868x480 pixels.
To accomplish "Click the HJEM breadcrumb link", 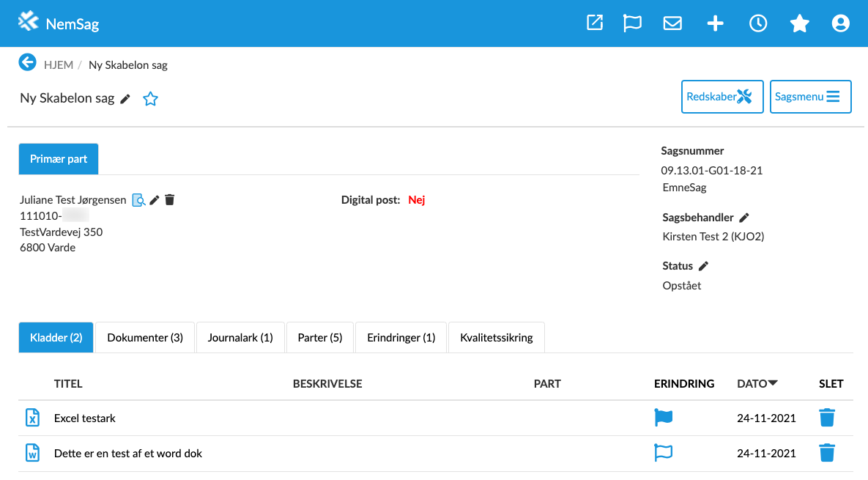I will click(59, 65).
